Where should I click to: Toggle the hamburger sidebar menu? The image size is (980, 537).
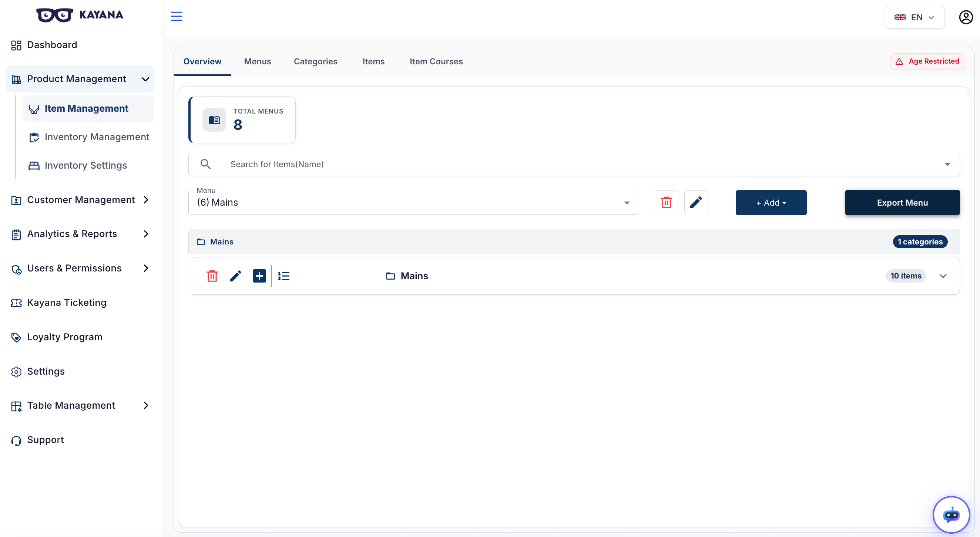click(x=177, y=16)
